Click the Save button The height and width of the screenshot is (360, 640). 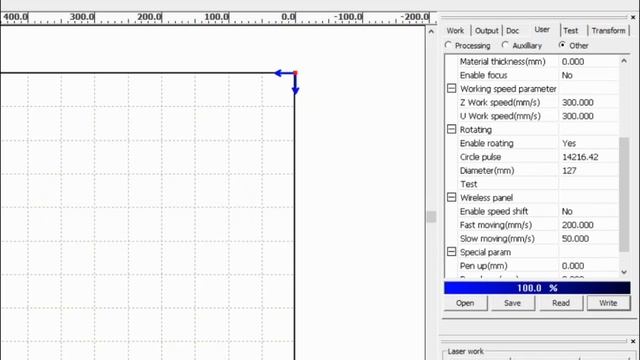[513, 303]
